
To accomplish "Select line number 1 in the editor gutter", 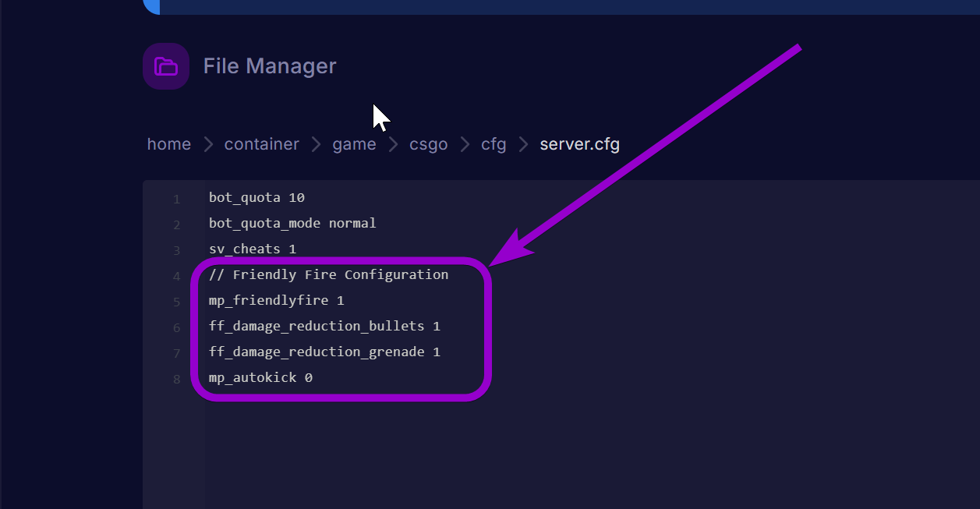I will point(176,199).
